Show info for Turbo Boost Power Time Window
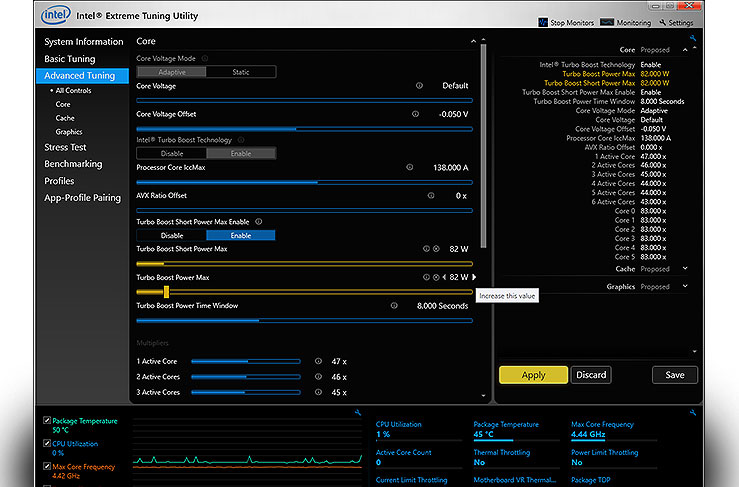739x487 pixels. (x=394, y=305)
